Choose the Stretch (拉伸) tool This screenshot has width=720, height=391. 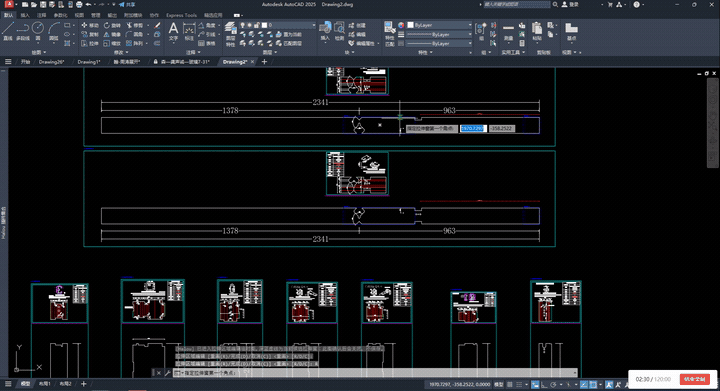[x=90, y=44]
